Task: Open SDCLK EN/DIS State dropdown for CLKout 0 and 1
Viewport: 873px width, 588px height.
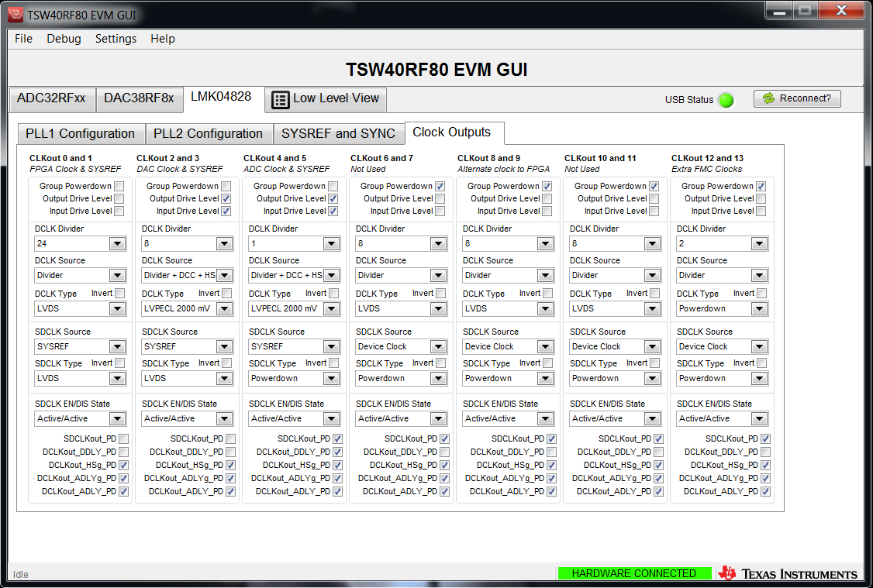Action: (x=80, y=419)
